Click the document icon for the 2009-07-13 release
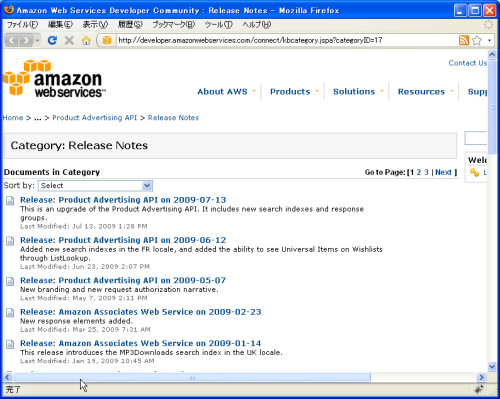Viewport: 500px width, 399px height. [10, 201]
